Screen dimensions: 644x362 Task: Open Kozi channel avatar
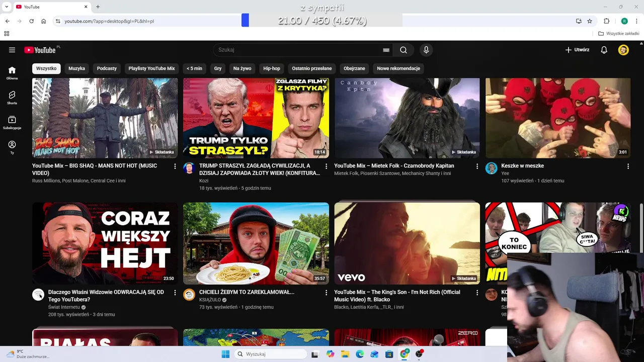(189, 168)
